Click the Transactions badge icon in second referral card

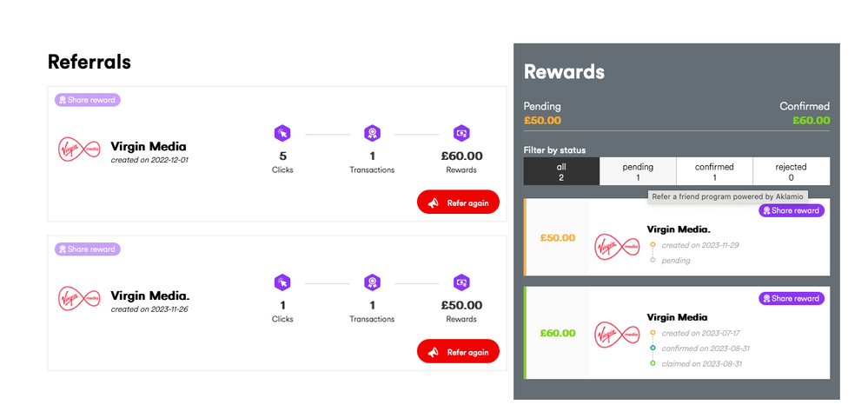click(x=372, y=282)
